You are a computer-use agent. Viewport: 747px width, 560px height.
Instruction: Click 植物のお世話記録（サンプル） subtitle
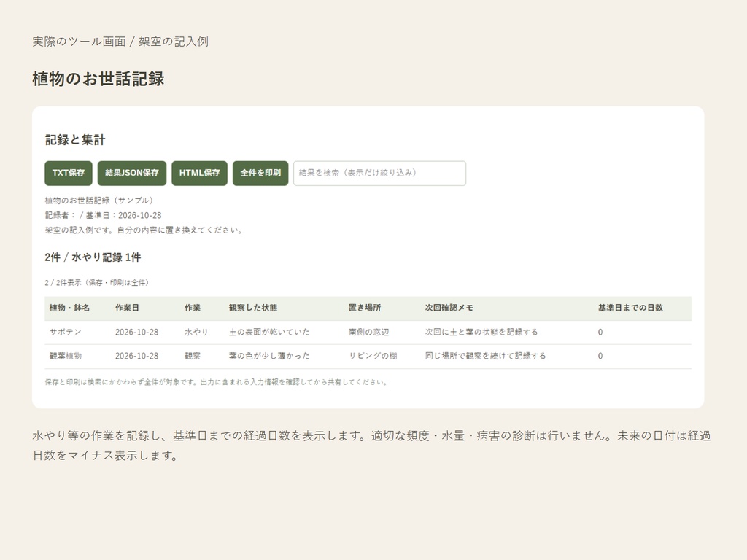(x=99, y=201)
